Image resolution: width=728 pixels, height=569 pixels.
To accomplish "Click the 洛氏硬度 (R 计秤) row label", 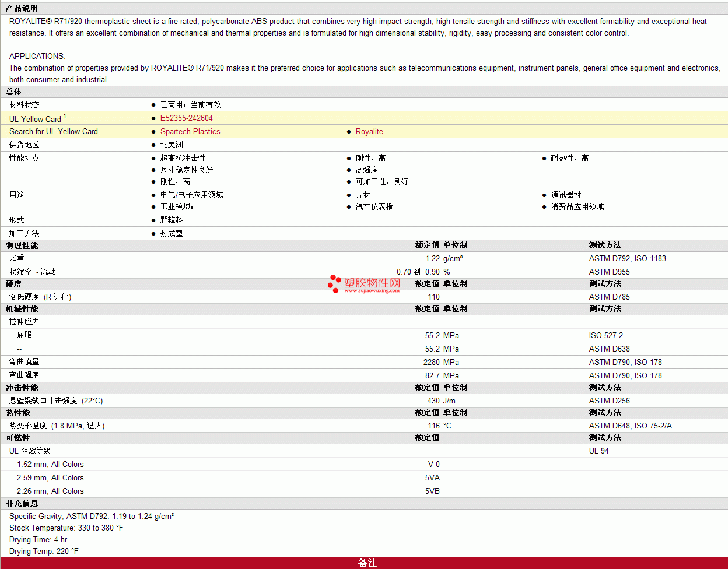I will tap(40, 297).
